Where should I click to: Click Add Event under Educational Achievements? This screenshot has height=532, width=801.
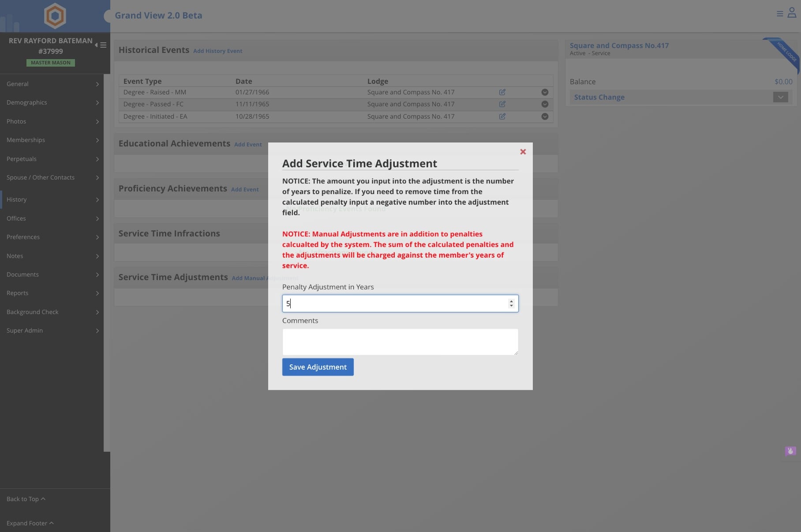pos(248,145)
